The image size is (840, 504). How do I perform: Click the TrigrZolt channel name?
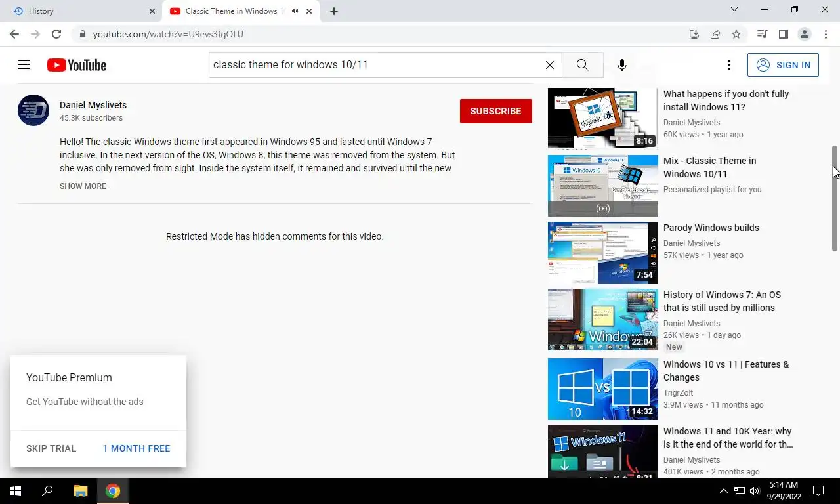point(678,393)
